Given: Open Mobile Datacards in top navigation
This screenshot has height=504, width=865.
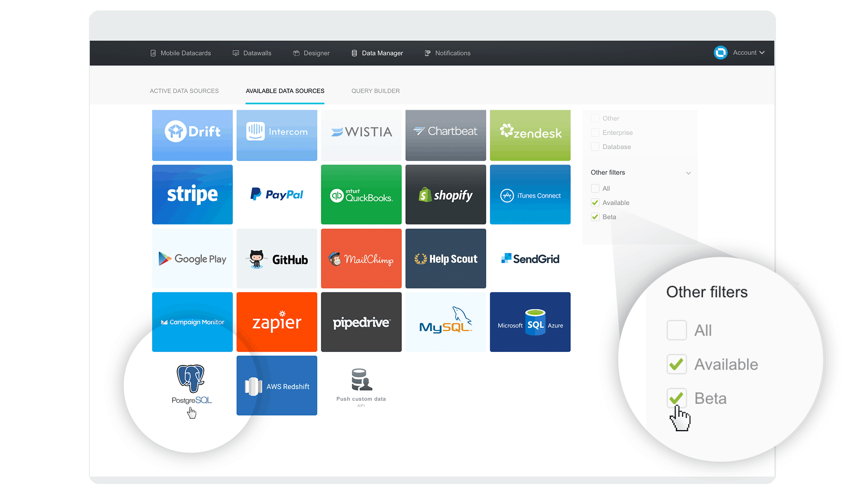Looking at the screenshot, I should tap(180, 53).
